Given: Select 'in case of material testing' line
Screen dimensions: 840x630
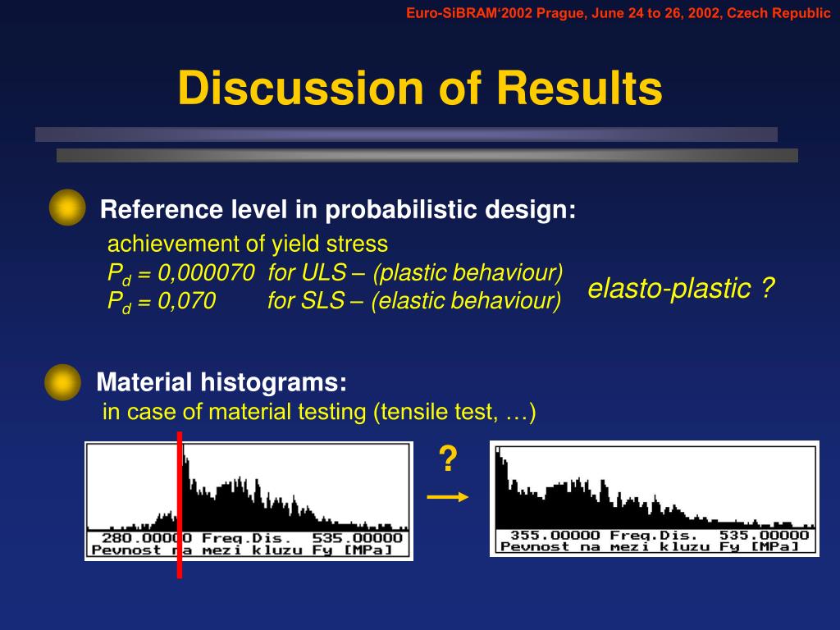Looking at the screenshot, I should click(319, 412).
